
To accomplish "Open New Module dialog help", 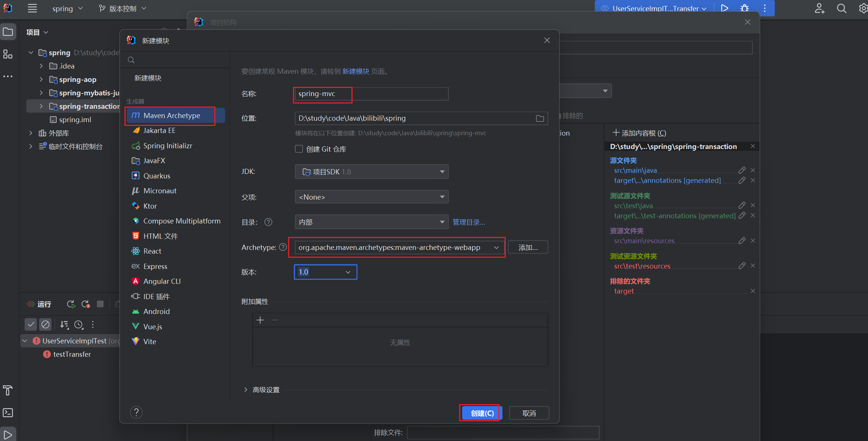I will [136, 412].
